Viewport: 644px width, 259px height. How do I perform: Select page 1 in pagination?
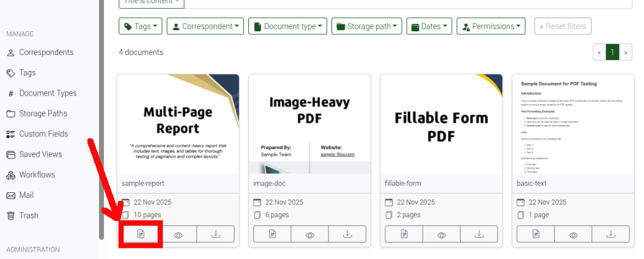pos(612,52)
